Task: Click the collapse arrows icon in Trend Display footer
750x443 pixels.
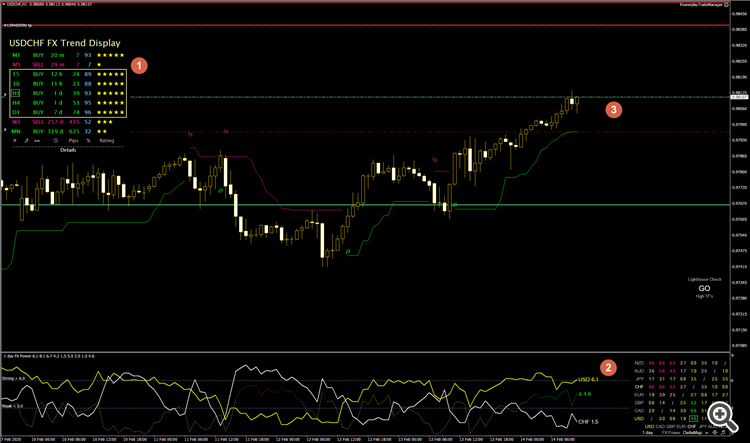Action: pos(37,141)
